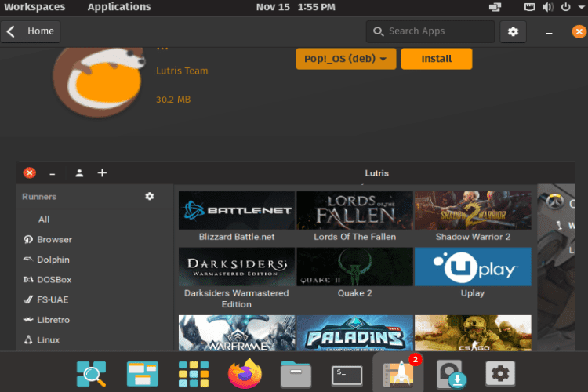Viewport: 588px width, 392px height.
Task: Select All in Runners list
Action: tap(44, 220)
